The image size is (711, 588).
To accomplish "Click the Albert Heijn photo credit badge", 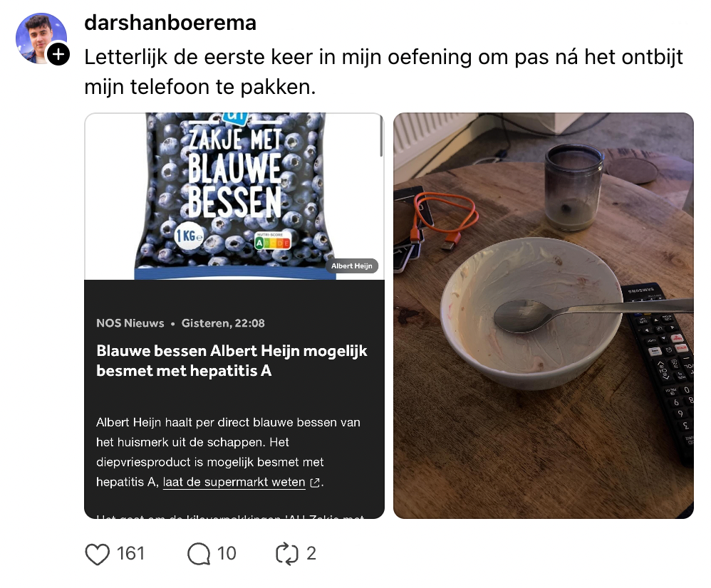I will point(351,266).
